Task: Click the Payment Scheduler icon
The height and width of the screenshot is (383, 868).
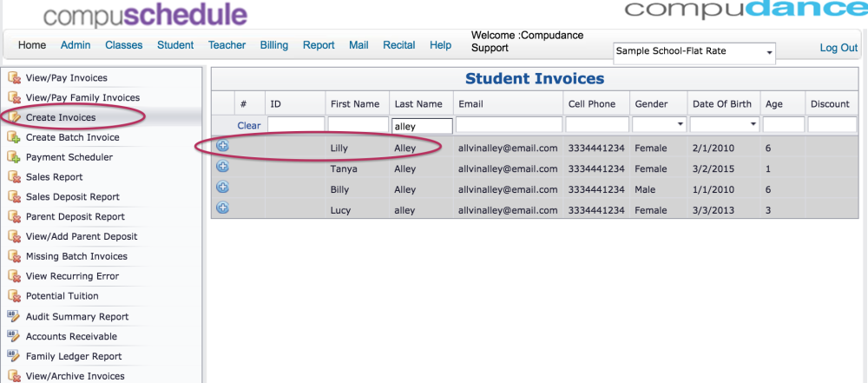Action: (14, 157)
